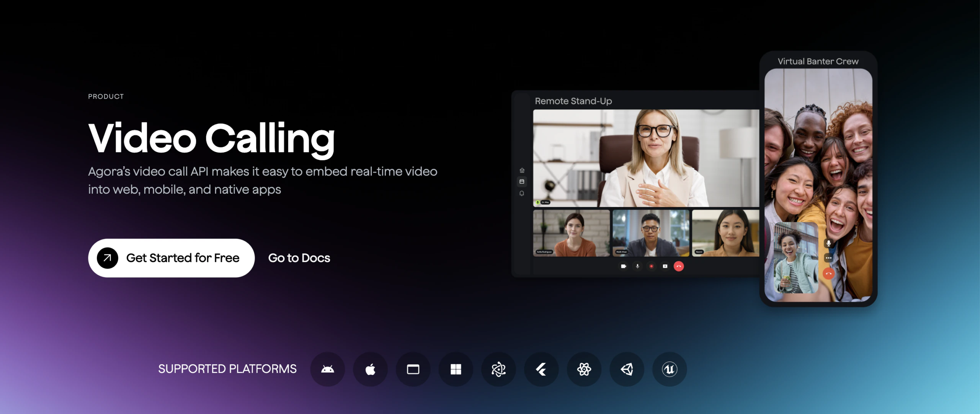Click the React Native platform icon
This screenshot has height=414, width=980.
[x=584, y=369]
